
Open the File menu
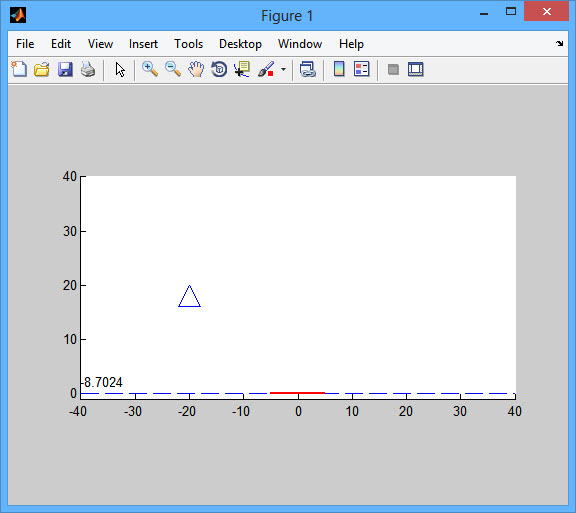pyautogui.click(x=25, y=44)
